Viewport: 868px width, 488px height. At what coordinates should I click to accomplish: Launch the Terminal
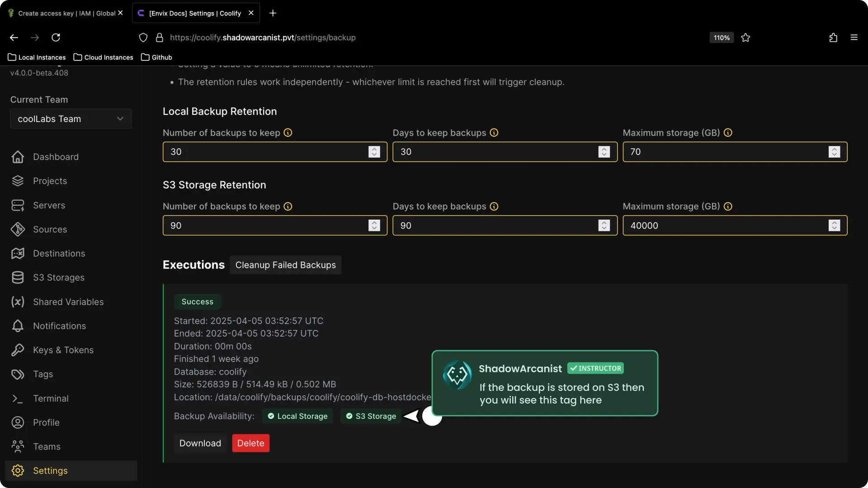[x=50, y=399]
